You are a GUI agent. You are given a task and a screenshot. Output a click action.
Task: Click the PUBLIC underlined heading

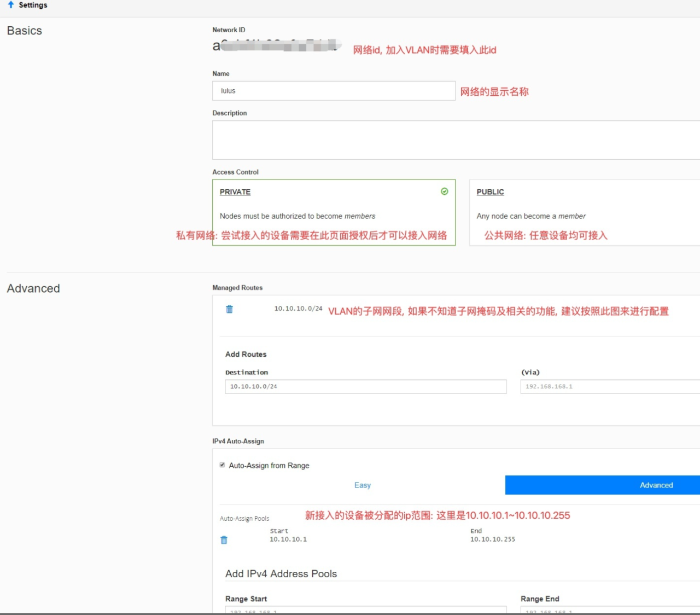490,192
